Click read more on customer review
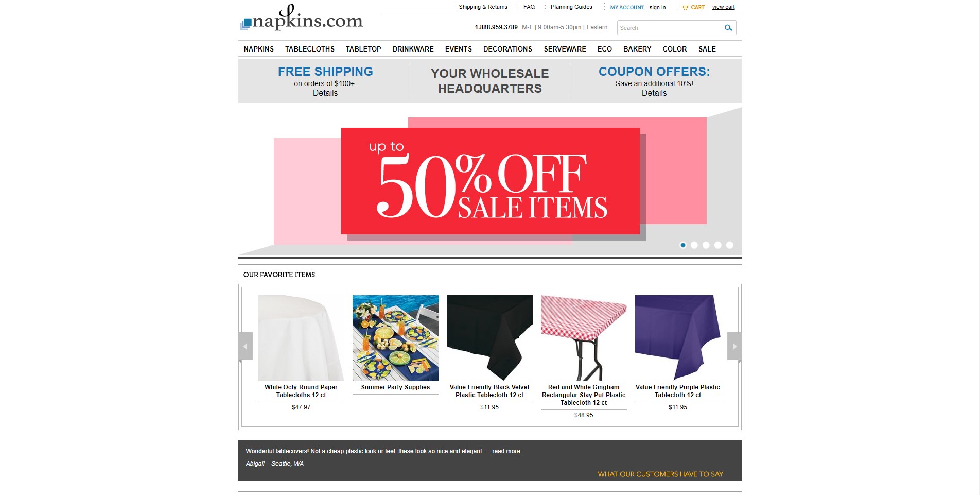This screenshot has height=495, width=980. 506,451
